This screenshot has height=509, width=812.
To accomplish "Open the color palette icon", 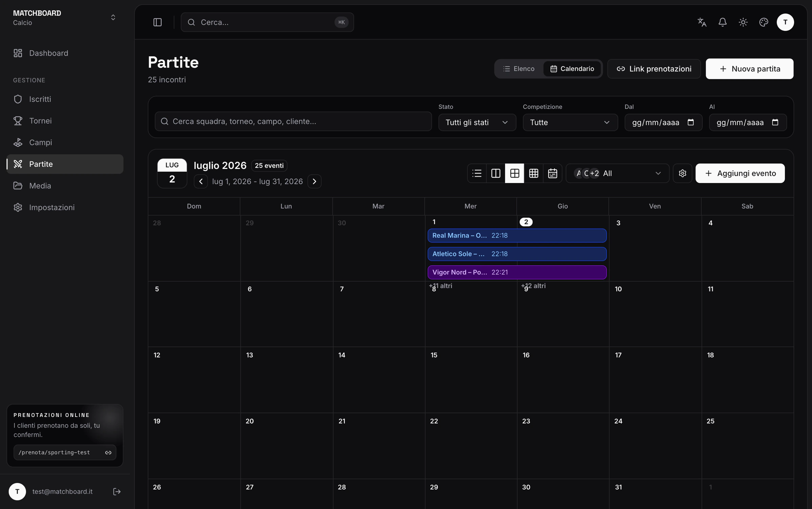I will point(764,22).
